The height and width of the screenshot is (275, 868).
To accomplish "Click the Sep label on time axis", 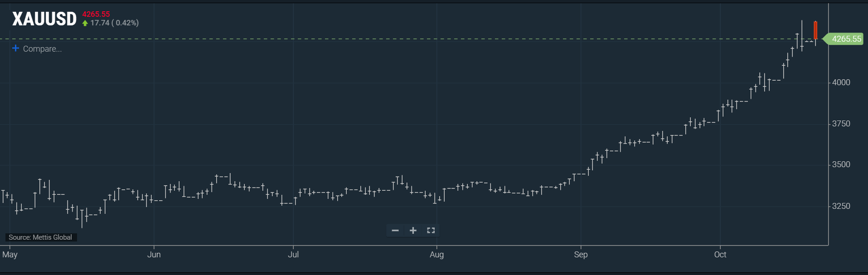I will point(581,255).
